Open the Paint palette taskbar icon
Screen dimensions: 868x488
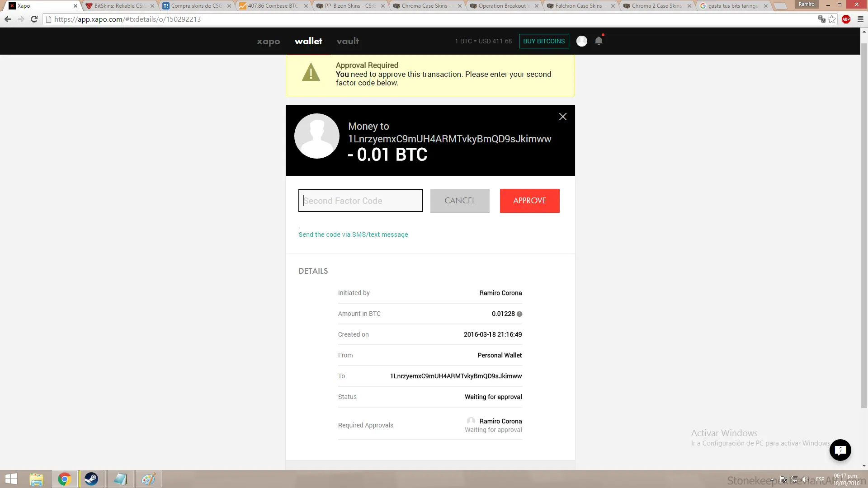tap(148, 479)
